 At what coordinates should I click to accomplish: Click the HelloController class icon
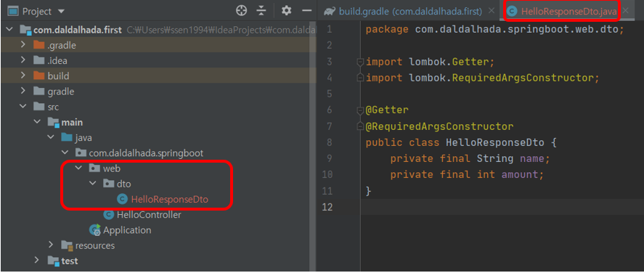pyautogui.click(x=108, y=215)
